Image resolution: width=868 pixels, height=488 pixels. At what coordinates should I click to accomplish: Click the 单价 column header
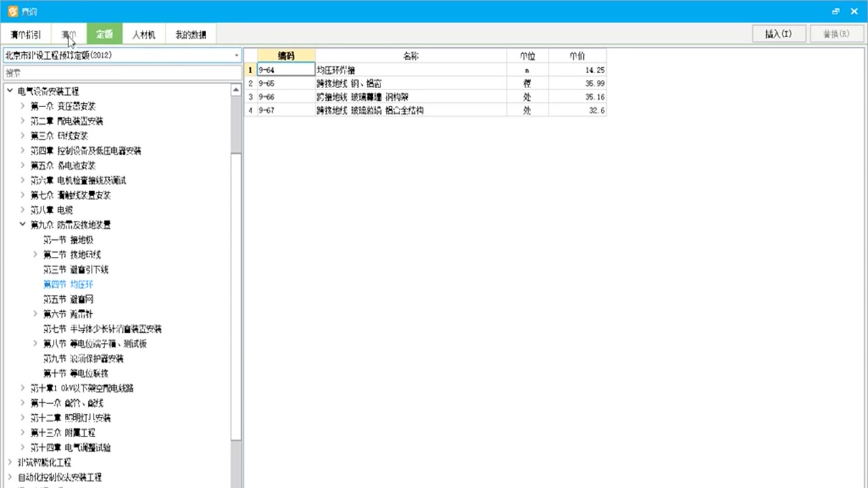(577, 56)
